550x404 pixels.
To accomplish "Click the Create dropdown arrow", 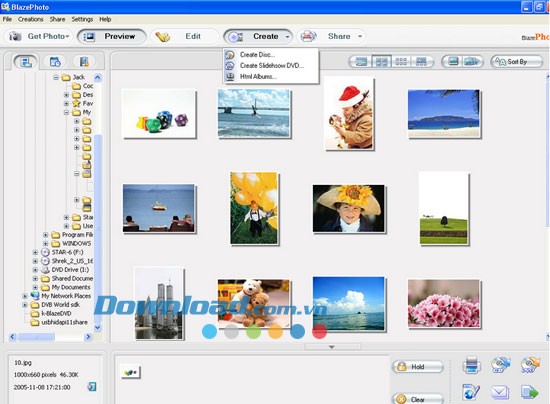I will tap(287, 36).
